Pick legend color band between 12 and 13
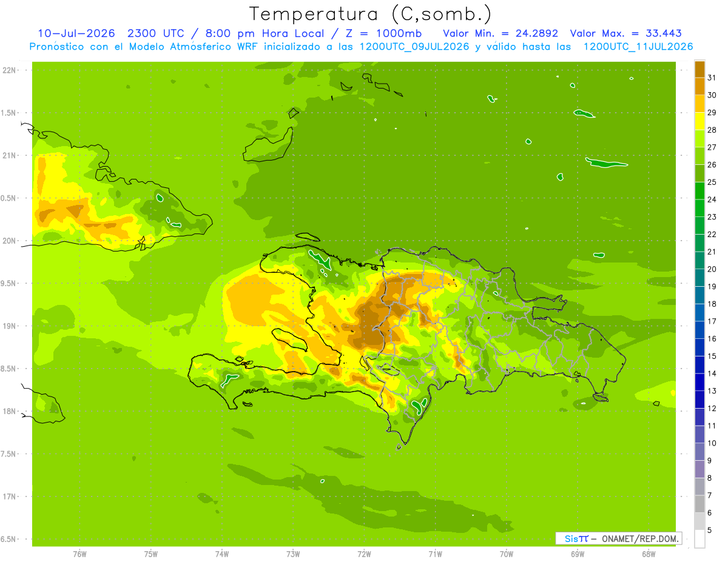This screenshot has height=562, width=728. [699, 399]
